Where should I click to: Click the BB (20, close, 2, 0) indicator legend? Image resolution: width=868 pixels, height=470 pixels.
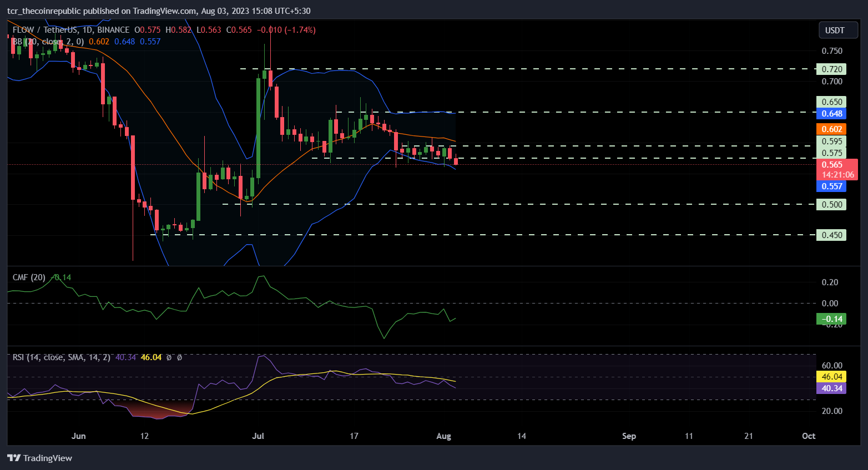(x=48, y=42)
